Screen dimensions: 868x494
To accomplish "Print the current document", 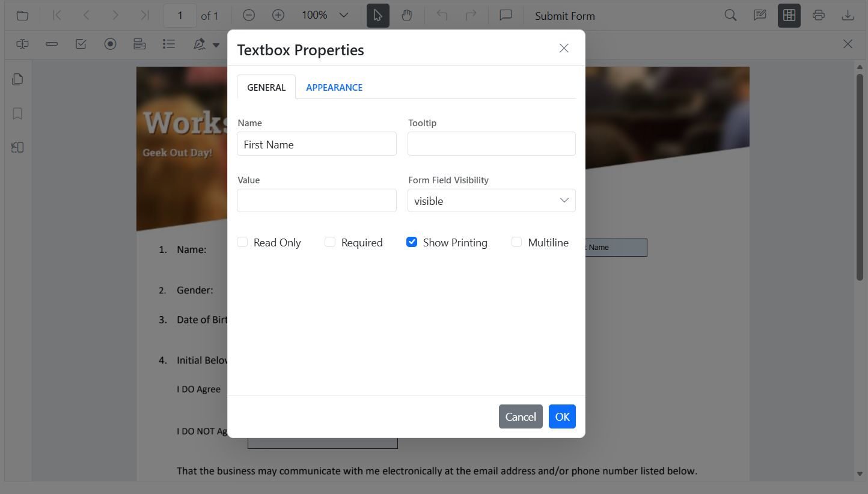I will point(818,15).
